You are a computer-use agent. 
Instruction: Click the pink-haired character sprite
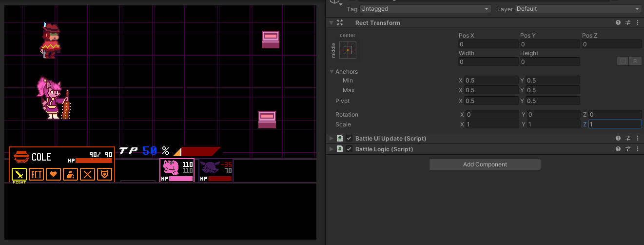click(x=53, y=98)
